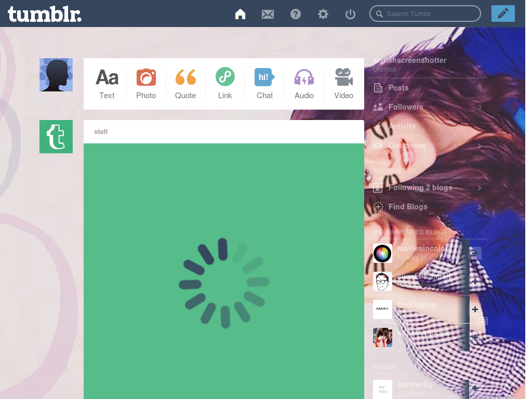This screenshot has height=399, width=532.
Task: Open the karimedig blog avatar
Action: point(382,389)
